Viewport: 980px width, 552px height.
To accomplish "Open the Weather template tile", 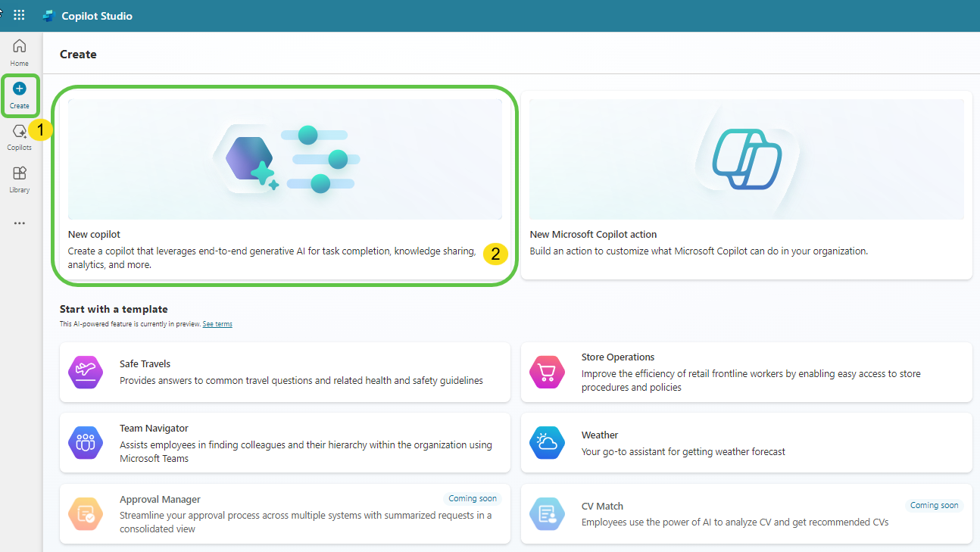I will (746, 443).
